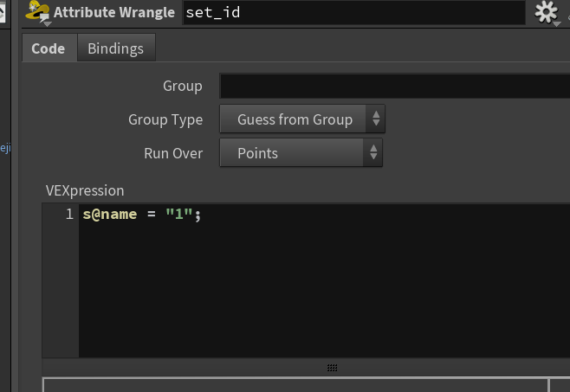
Task: Open the gear settings menu icon
Action: click(x=546, y=12)
